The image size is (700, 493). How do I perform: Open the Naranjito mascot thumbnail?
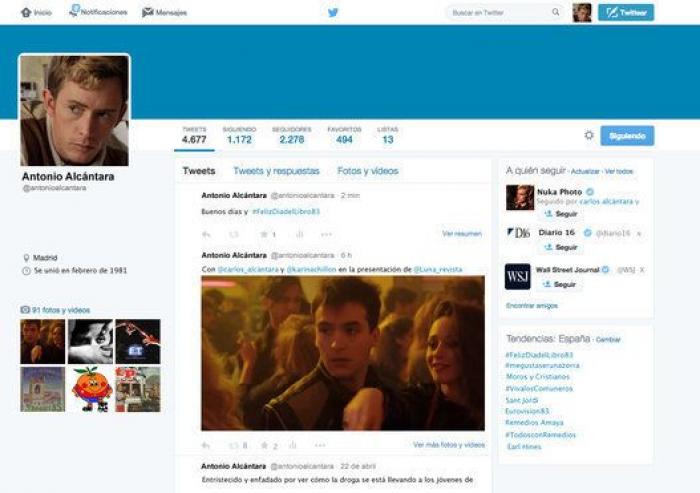pyautogui.click(x=91, y=389)
